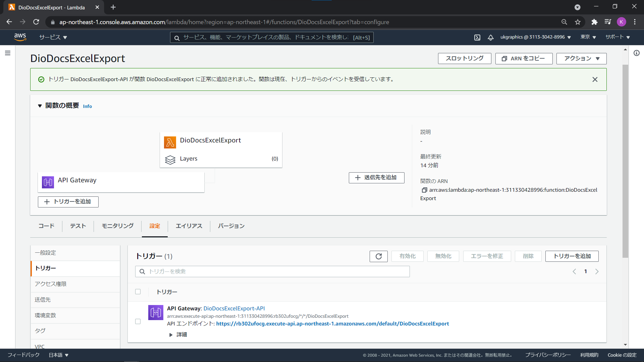Click the zoom magnifier icon in address bar

click(x=564, y=22)
